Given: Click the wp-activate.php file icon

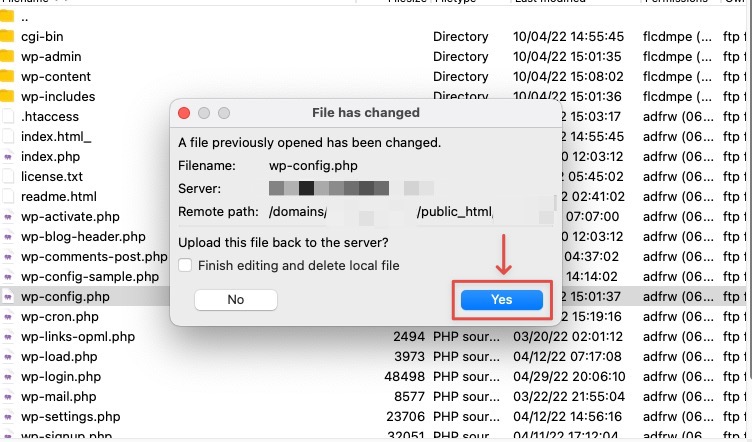Looking at the screenshot, I should pyautogui.click(x=8, y=217).
